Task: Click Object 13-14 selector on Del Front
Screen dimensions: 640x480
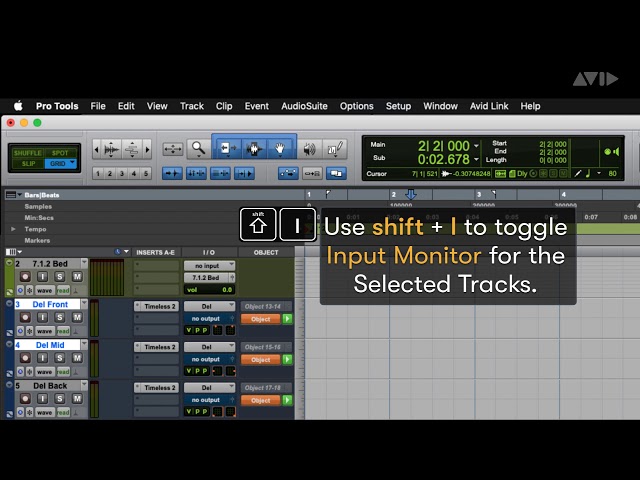Action: (266, 306)
